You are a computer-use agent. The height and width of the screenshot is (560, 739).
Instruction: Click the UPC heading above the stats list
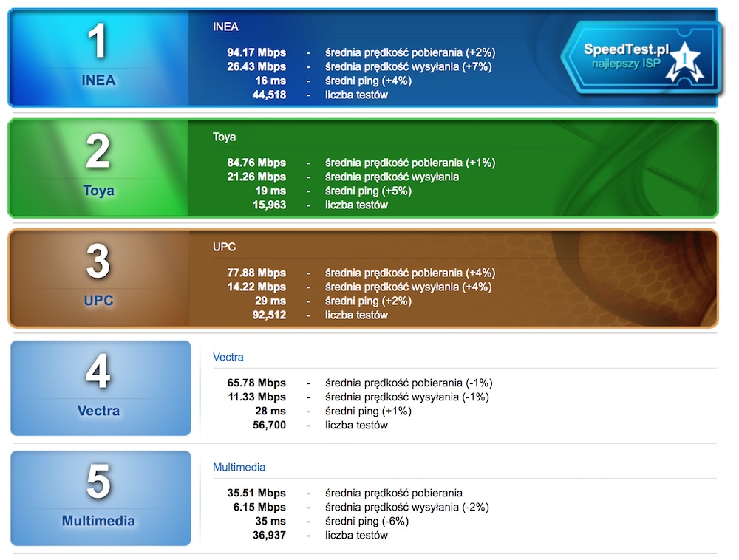point(225,247)
